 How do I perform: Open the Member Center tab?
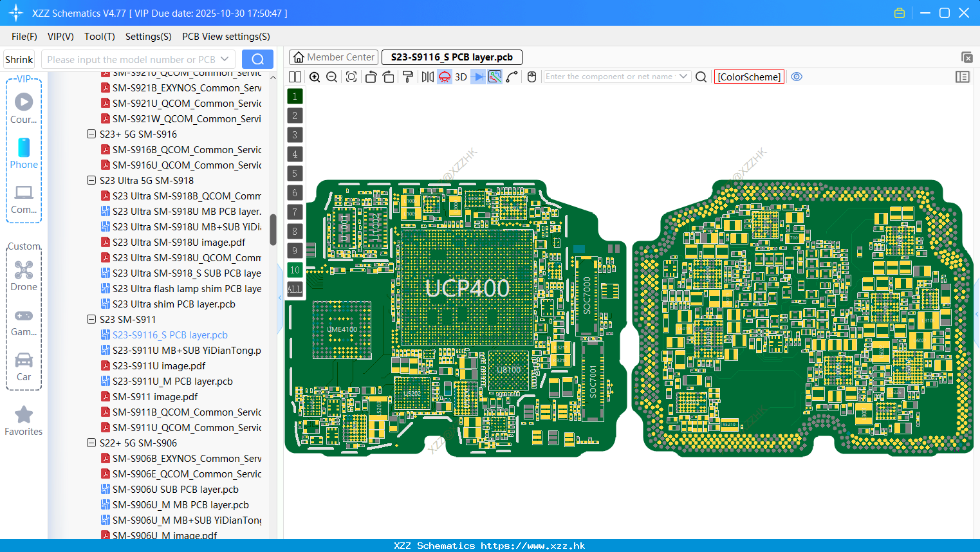point(333,57)
